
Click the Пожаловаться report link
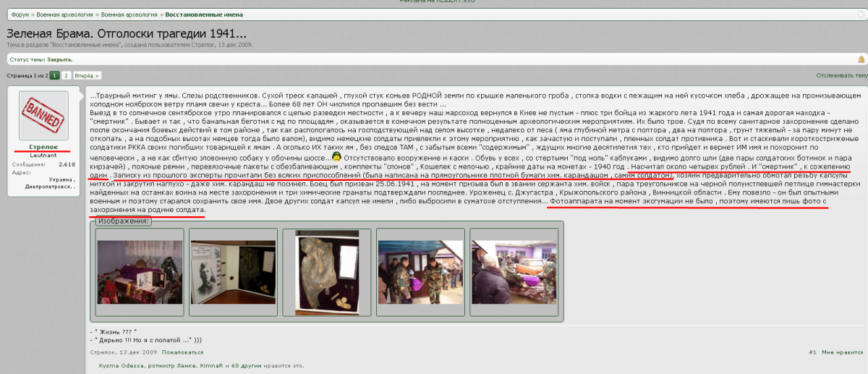(x=183, y=352)
